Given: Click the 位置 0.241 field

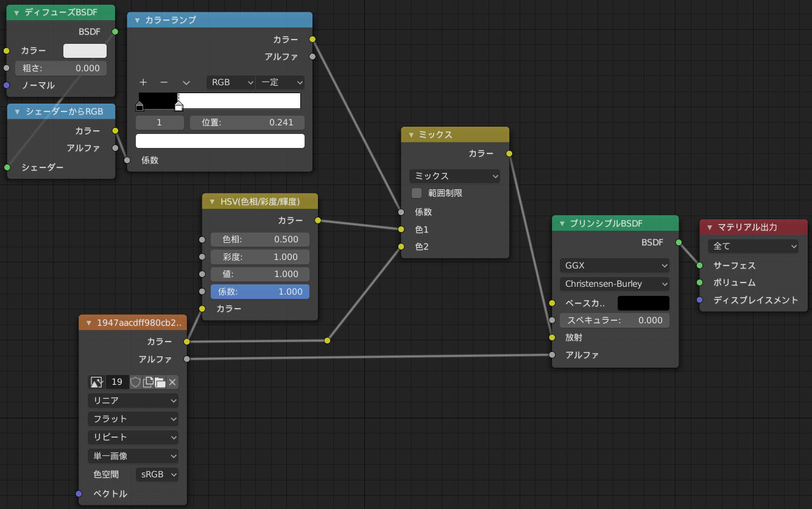Looking at the screenshot, I should [247, 122].
